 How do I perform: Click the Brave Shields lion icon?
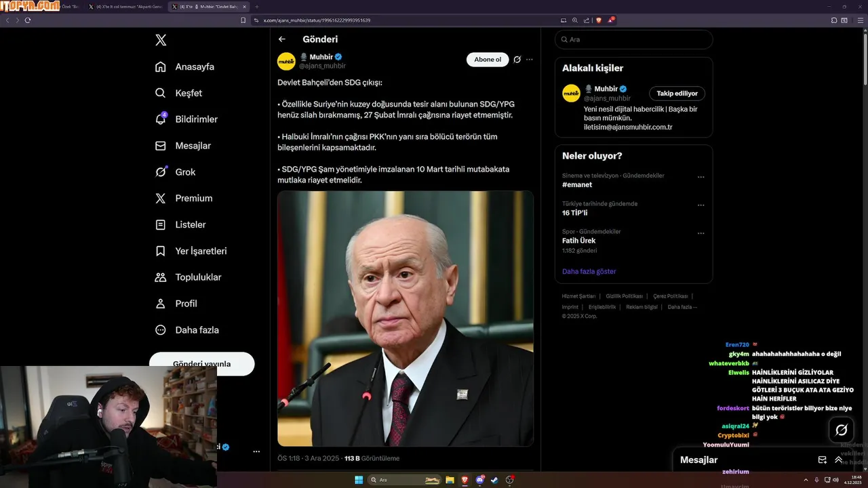click(x=599, y=20)
